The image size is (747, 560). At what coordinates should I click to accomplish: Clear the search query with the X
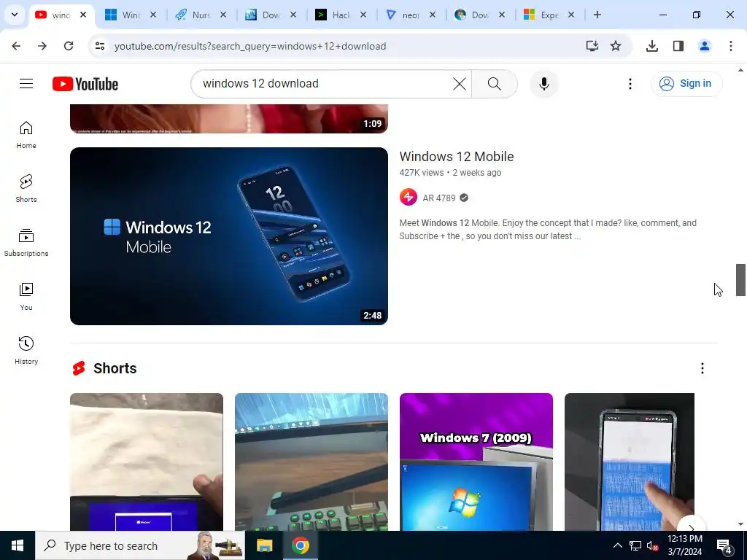tap(460, 84)
